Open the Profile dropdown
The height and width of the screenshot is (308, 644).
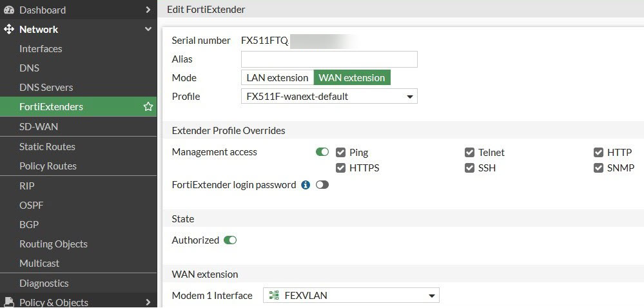pos(329,97)
